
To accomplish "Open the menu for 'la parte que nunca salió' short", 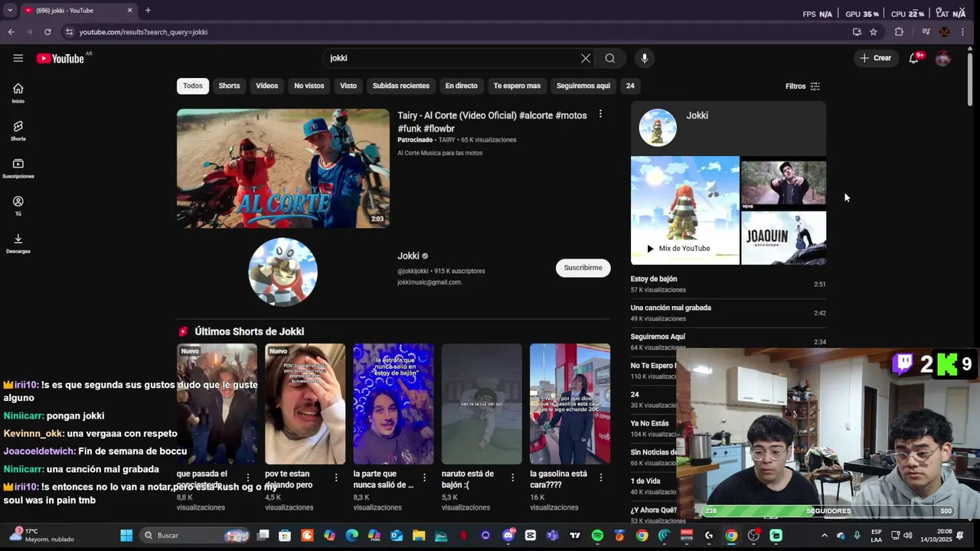I will click(425, 478).
